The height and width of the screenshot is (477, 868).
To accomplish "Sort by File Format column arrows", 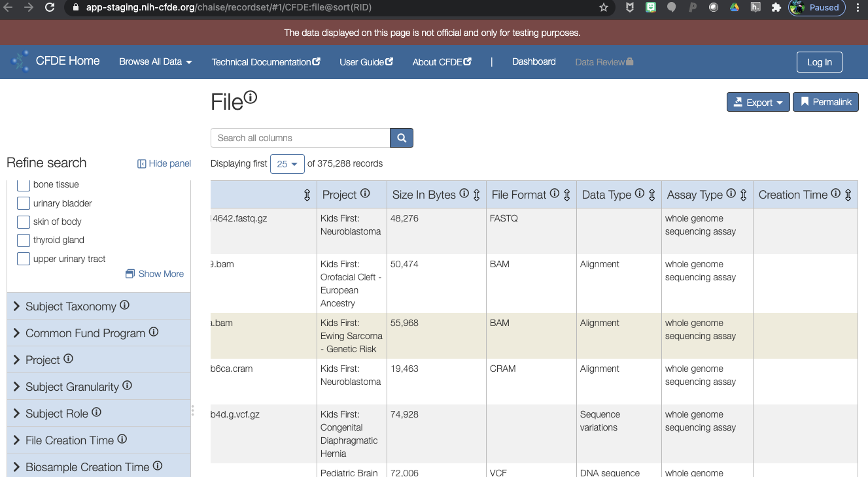I will 567,195.
